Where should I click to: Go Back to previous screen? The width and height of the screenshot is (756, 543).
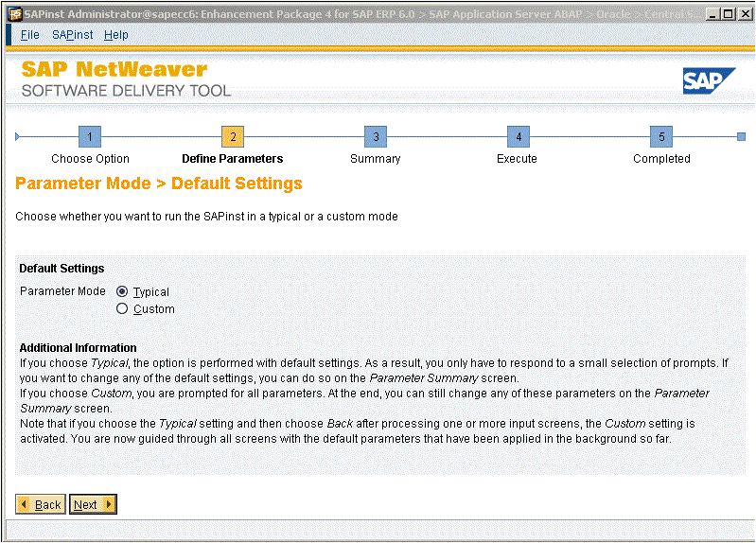(41, 504)
